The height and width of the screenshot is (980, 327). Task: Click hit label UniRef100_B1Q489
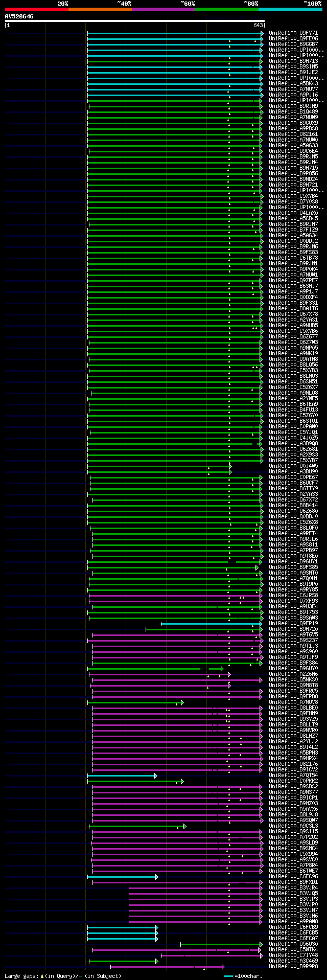point(293,112)
